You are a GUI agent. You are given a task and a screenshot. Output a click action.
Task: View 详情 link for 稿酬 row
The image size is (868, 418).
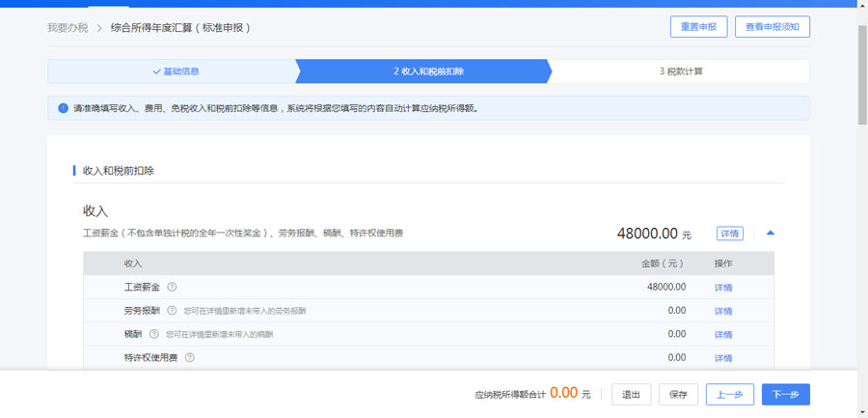coord(722,335)
